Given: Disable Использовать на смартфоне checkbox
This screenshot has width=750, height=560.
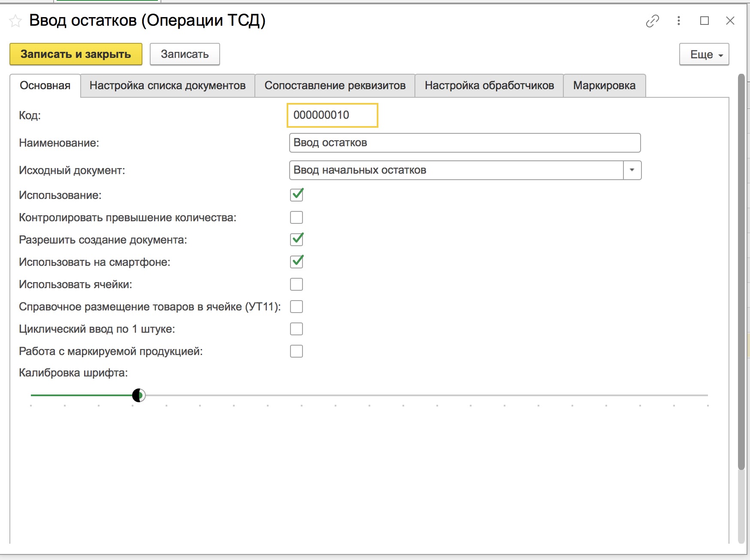Looking at the screenshot, I should (x=296, y=262).
